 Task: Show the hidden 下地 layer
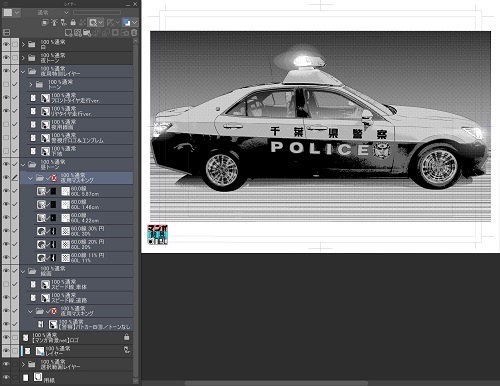click(6, 151)
